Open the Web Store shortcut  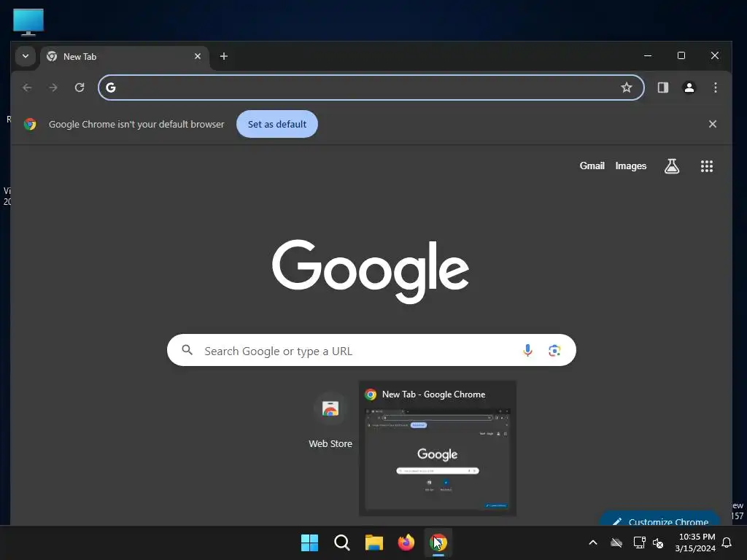pos(330,421)
